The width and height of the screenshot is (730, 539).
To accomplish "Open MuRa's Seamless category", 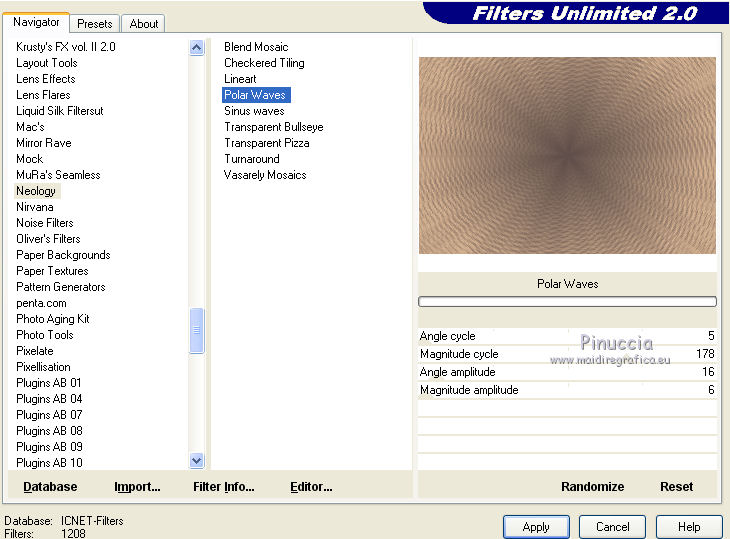I will (58, 175).
